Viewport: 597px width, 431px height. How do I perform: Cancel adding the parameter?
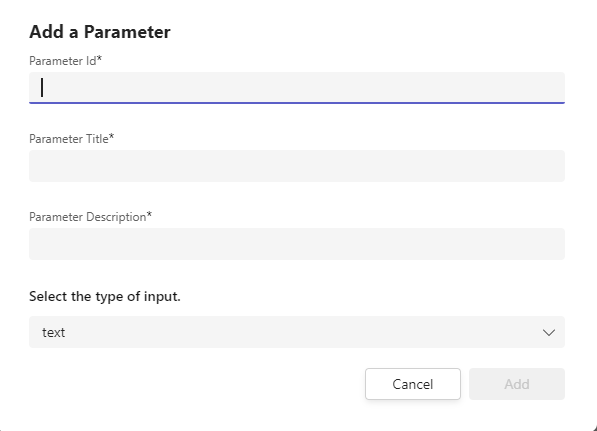click(x=413, y=384)
